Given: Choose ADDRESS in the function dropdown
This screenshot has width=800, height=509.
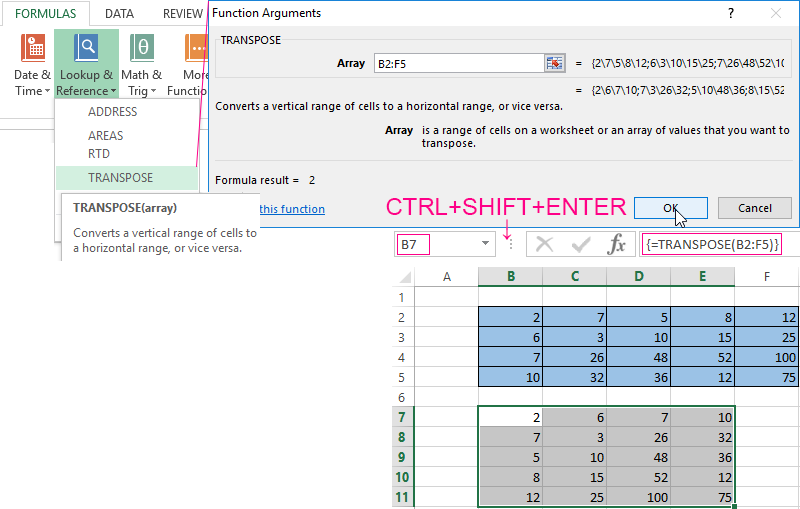Looking at the screenshot, I should pos(112,112).
